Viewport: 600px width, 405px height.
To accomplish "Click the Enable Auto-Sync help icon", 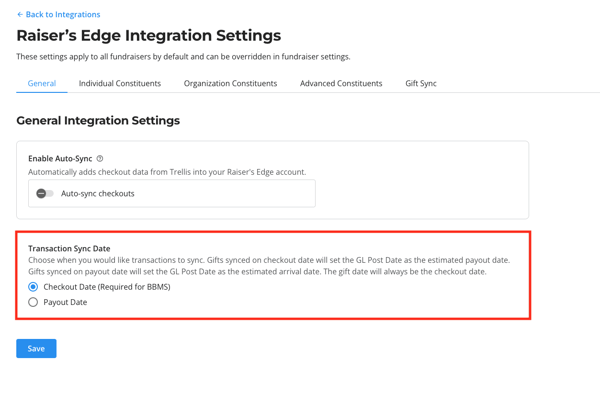I will tap(100, 158).
